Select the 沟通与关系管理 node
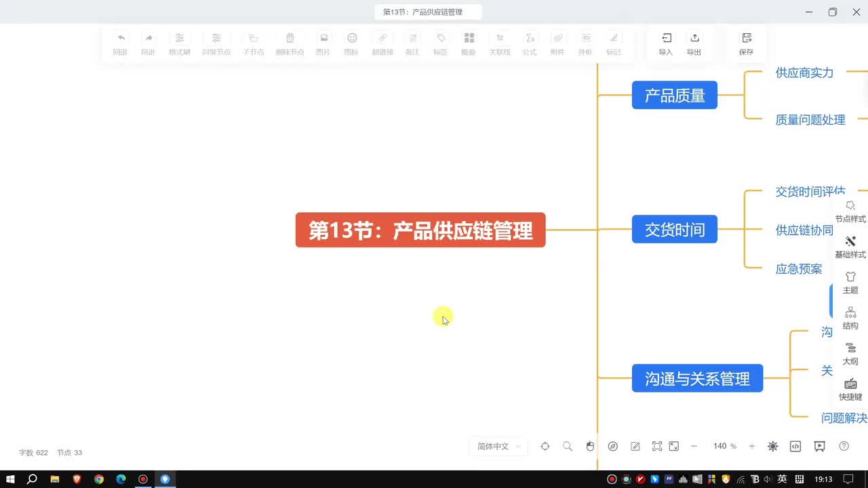 (x=697, y=378)
